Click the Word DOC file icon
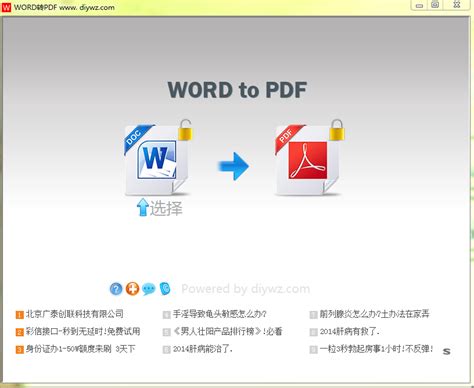The height and width of the screenshot is (388, 474). point(156,160)
